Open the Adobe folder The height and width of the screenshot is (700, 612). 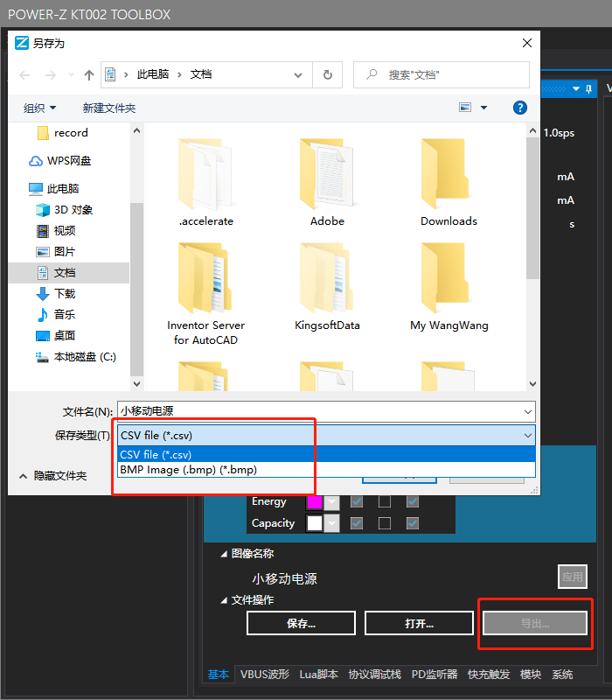point(327,183)
